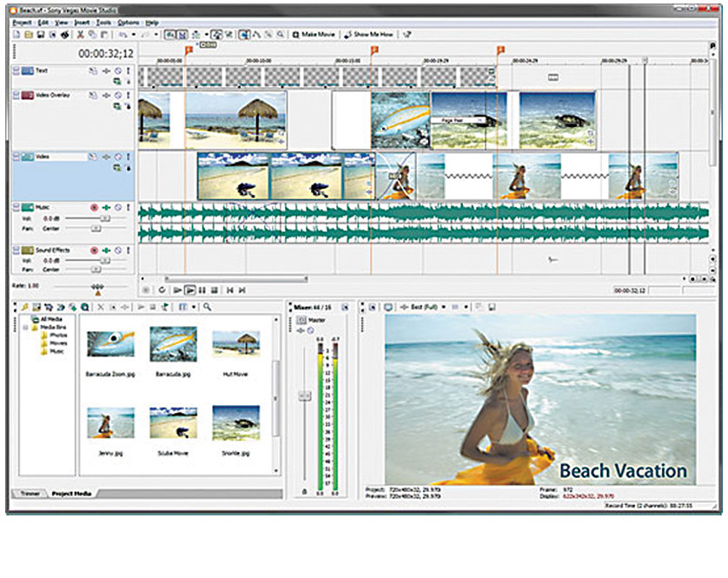
Task: Open the media views dropdown arrow
Action: pos(194,307)
